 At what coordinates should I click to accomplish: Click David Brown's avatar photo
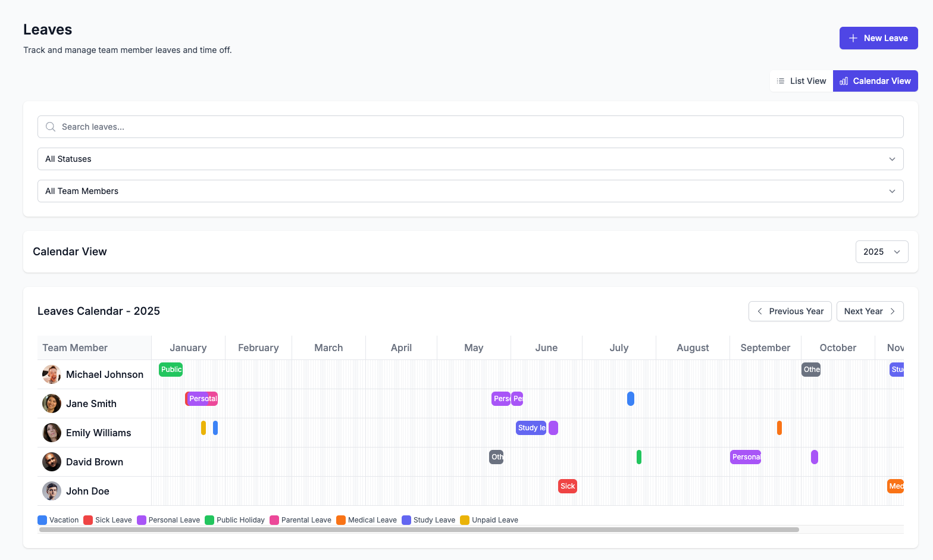pos(52,462)
